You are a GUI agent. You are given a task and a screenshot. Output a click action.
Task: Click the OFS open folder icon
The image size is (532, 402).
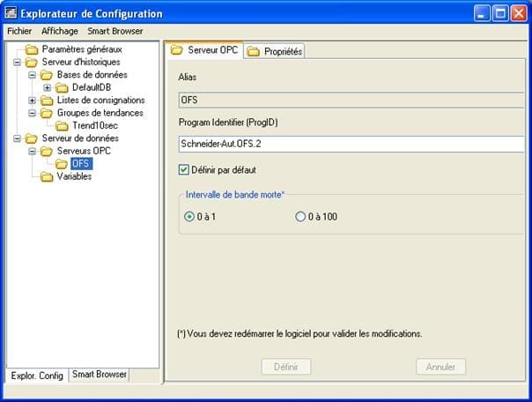[x=62, y=164]
